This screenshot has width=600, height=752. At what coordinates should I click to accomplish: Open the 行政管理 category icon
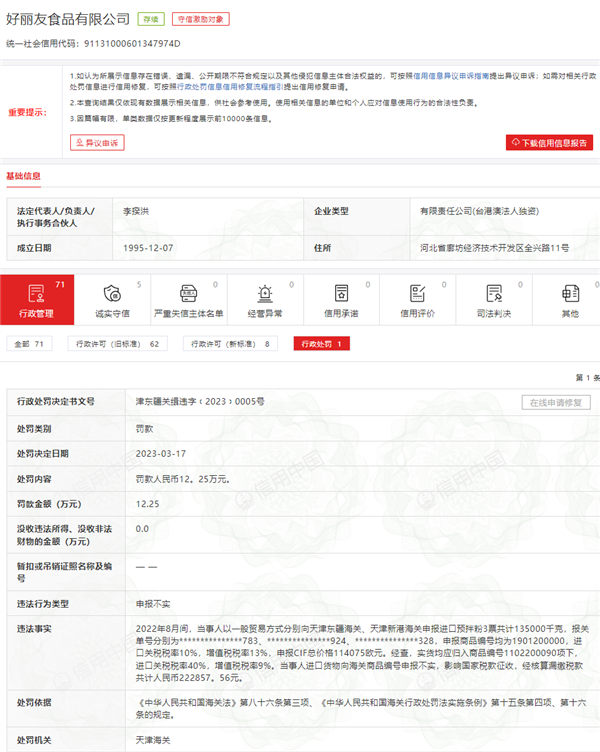click(x=36, y=294)
